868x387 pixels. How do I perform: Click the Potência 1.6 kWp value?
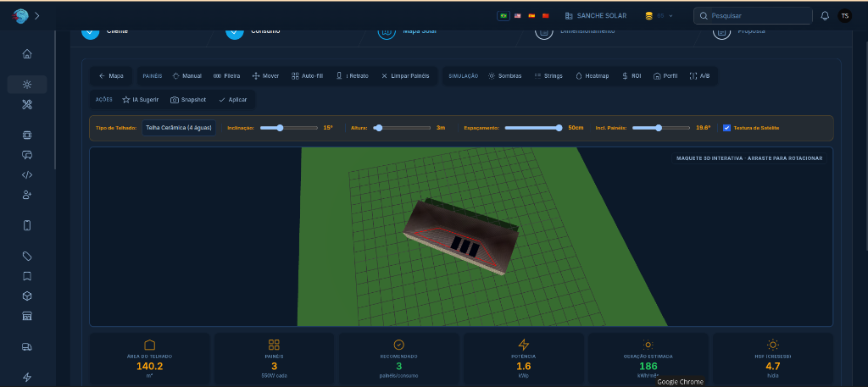tap(524, 366)
